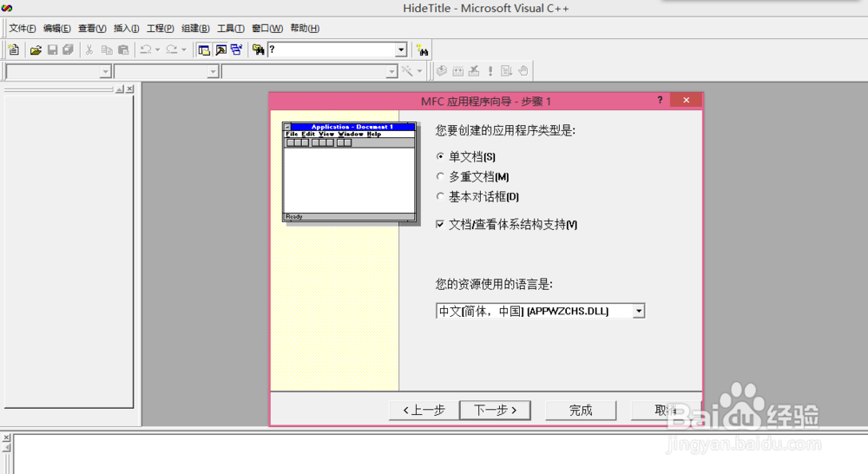Click the 您的资源使用的语言是 label
This screenshot has height=474, width=868.
pyautogui.click(x=494, y=285)
